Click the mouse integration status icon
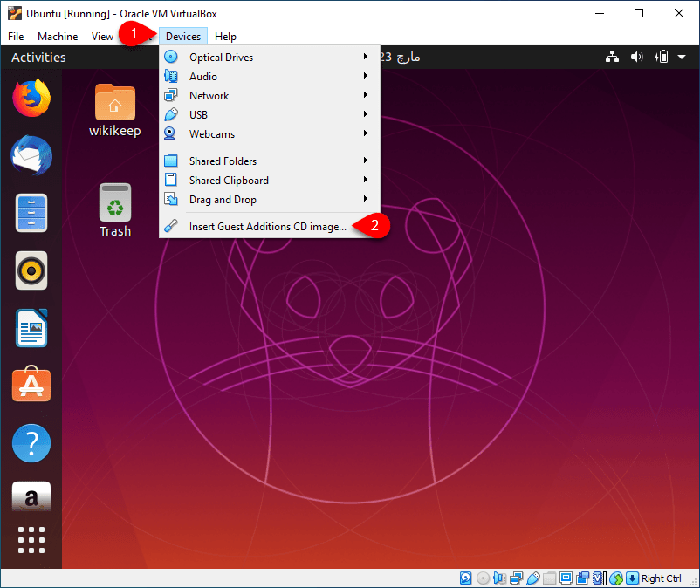 coord(616,578)
